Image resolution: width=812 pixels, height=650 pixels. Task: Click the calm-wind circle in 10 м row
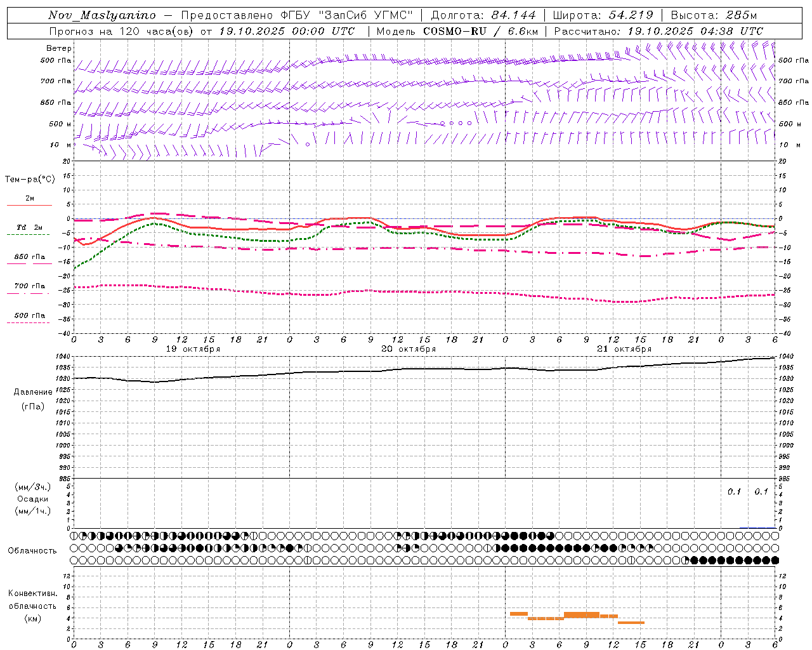click(x=308, y=144)
